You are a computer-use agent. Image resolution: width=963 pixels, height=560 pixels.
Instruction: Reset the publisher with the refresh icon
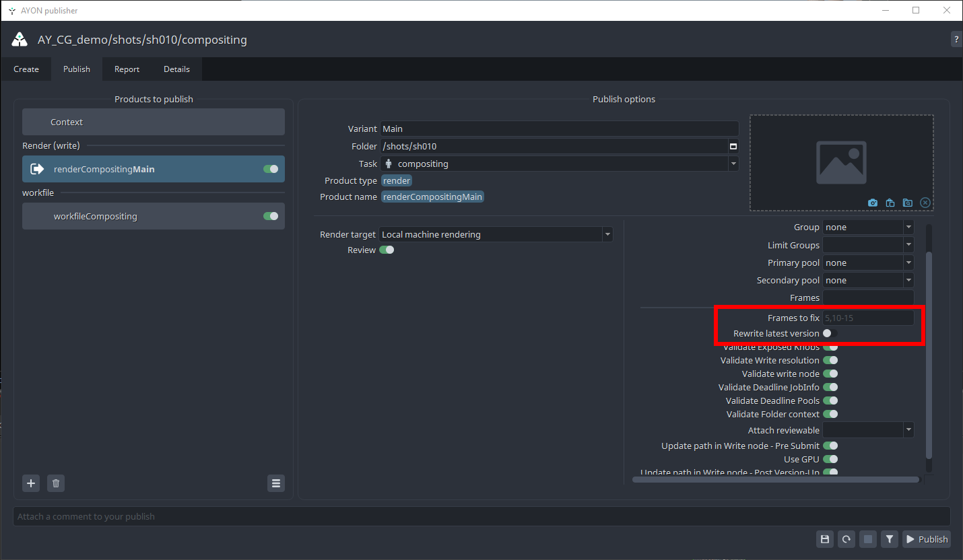846,538
